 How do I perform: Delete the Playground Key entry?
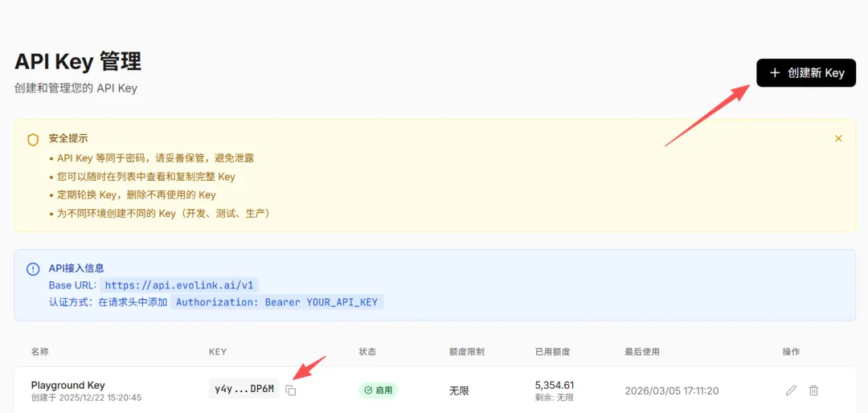point(813,391)
